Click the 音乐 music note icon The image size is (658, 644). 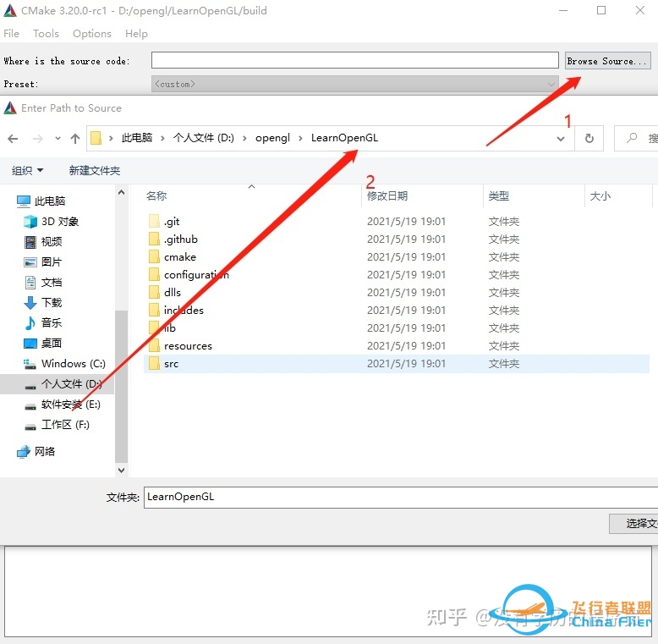click(x=30, y=322)
